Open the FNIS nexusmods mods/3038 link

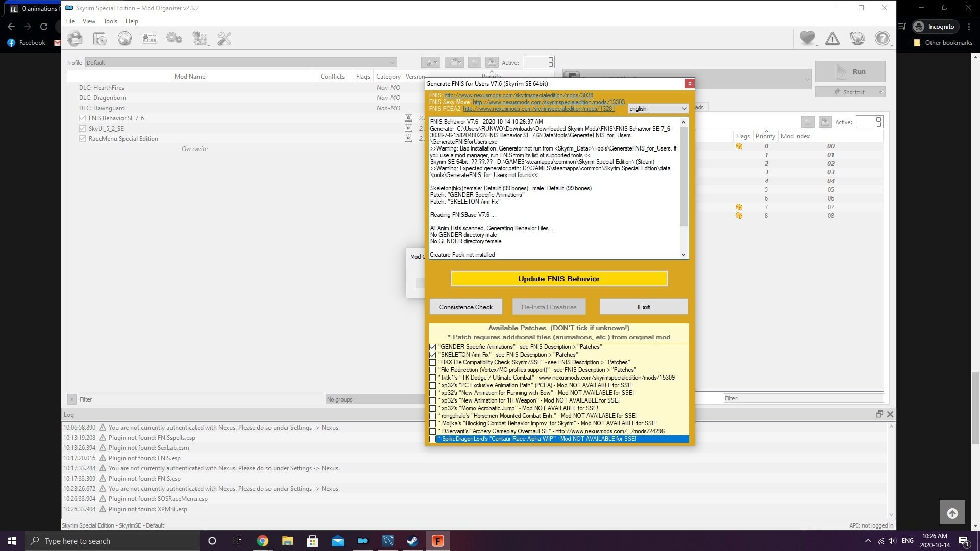tap(519, 95)
